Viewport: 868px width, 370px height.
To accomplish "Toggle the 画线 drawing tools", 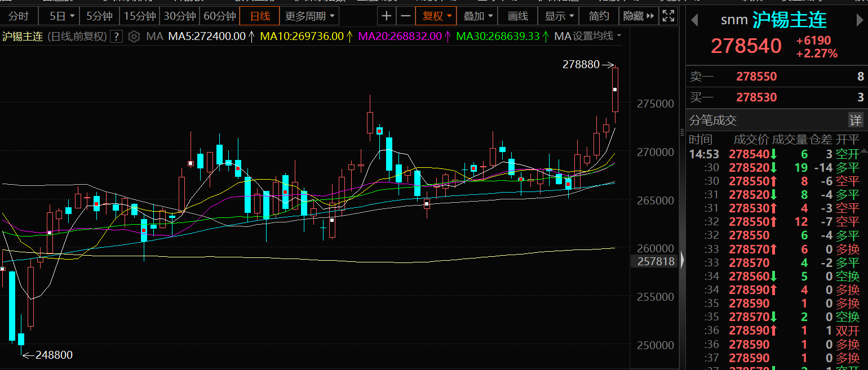I will click(x=518, y=16).
